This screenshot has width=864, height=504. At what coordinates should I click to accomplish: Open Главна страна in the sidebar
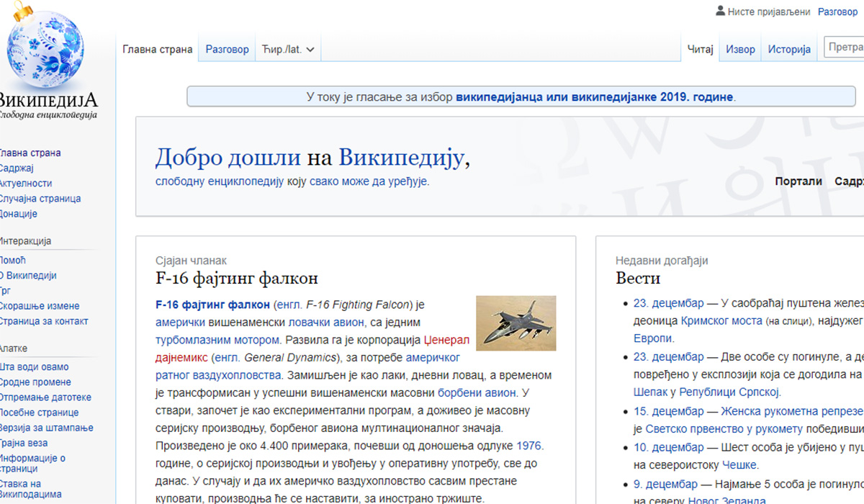click(x=29, y=153)
